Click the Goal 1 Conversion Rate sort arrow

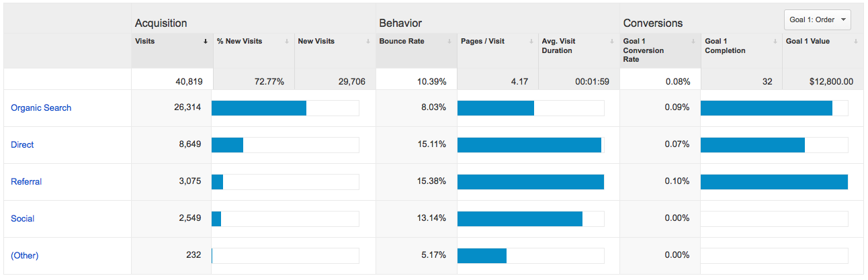[693, 42]
